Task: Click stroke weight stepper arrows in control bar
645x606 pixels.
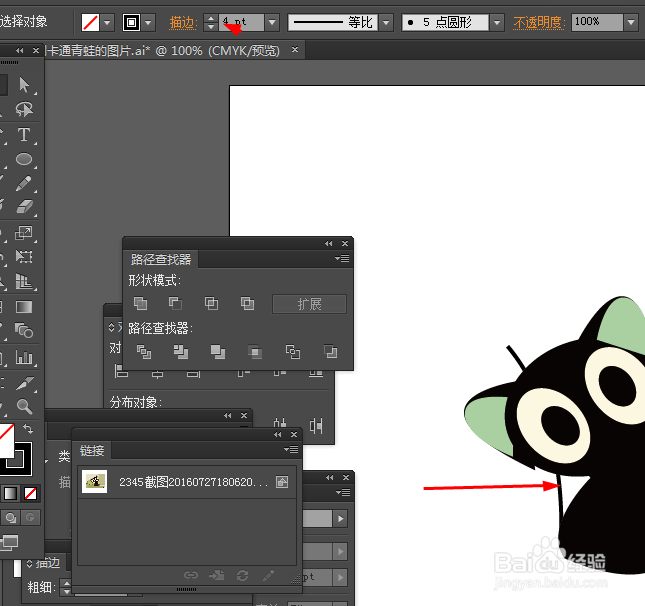Action: coord(211,23)
